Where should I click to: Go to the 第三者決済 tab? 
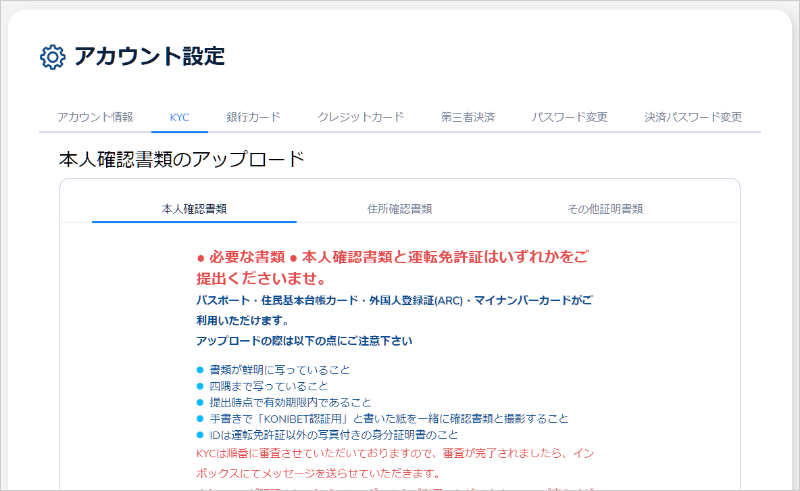pyautogui.click(x=467, y=117)
